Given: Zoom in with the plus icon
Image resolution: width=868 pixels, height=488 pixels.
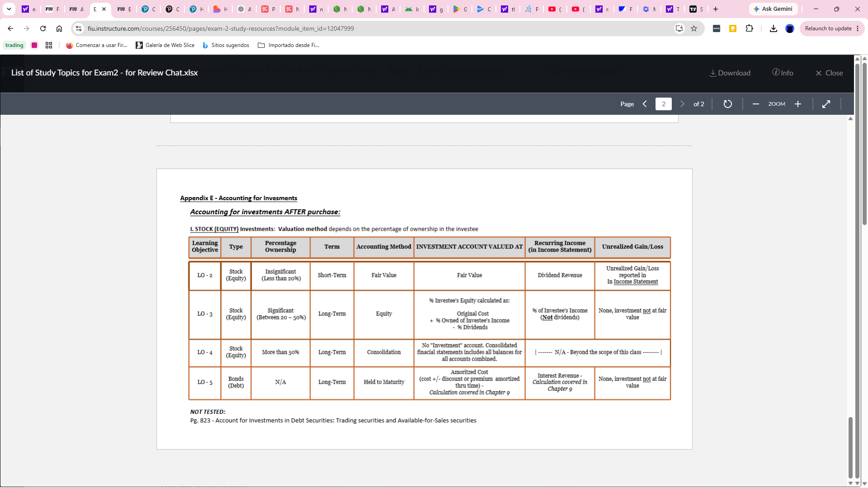Looking at the screenshot, I should (798, 104).
